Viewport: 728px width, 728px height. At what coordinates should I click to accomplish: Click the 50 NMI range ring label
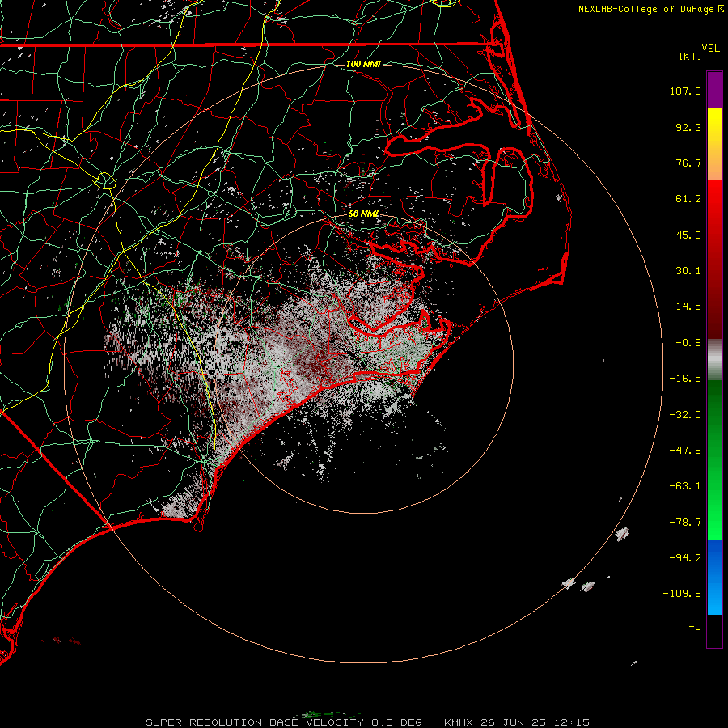(364, 214)
